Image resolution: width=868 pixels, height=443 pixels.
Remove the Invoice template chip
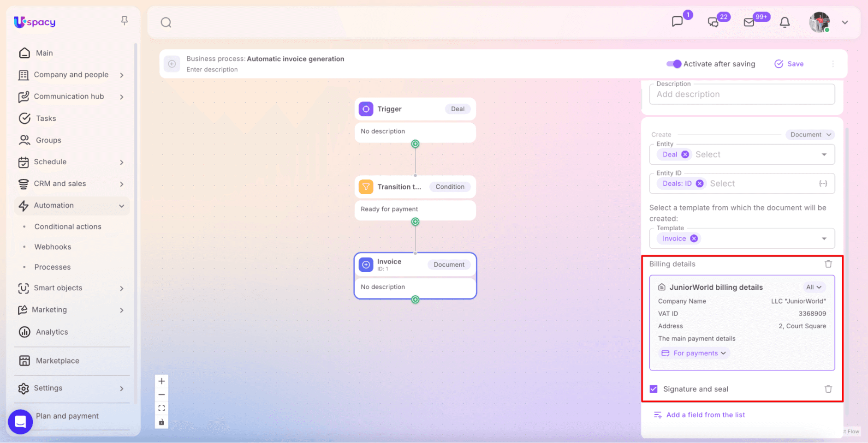pyautogui.click(x=694, y=239)
